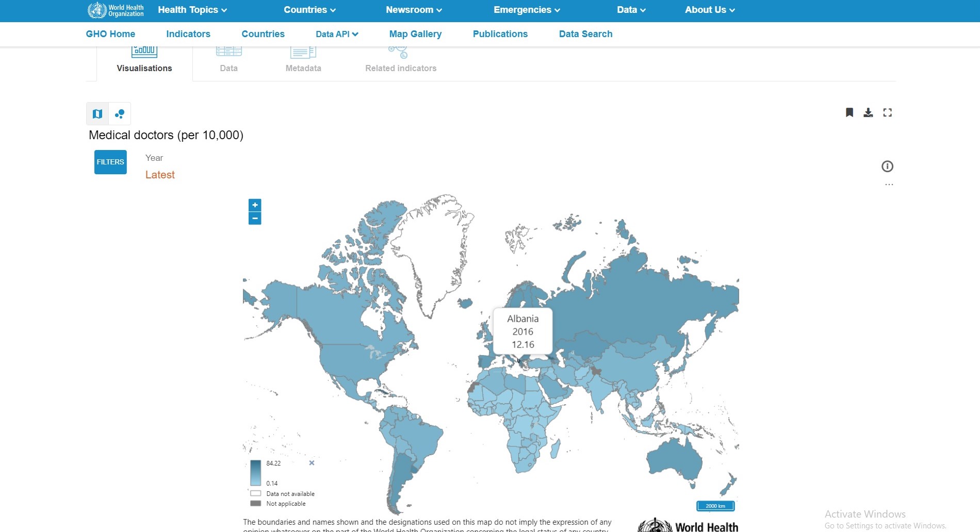Toggle the Not applicable legend box
Screen dimensions: 980x532
coord(255,503)
